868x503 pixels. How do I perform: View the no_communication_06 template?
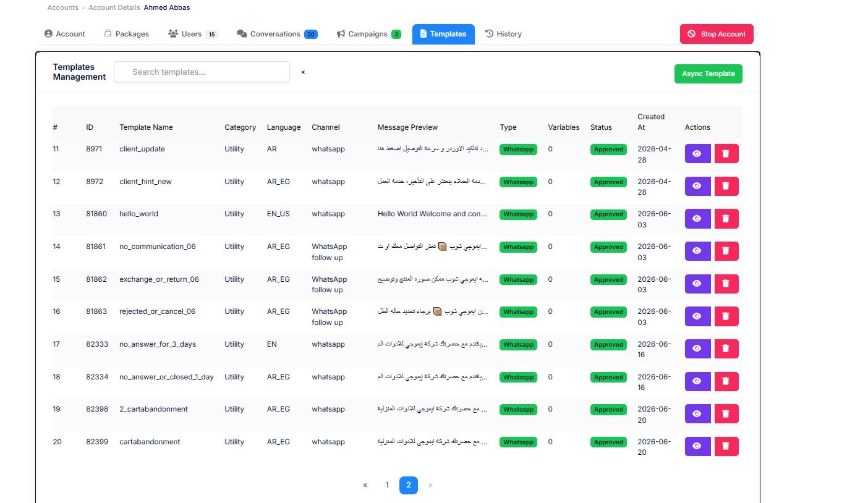click(697, 251)
